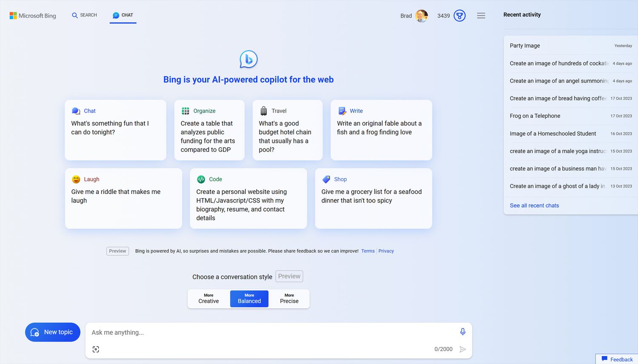Click the visual search image icon

[96, 349]
